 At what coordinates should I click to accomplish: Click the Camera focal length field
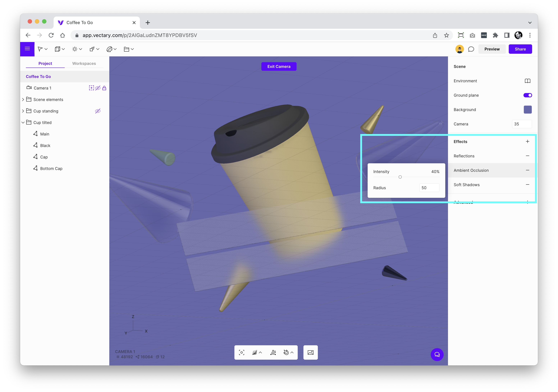pyautogui.click(x=522, y=124)
